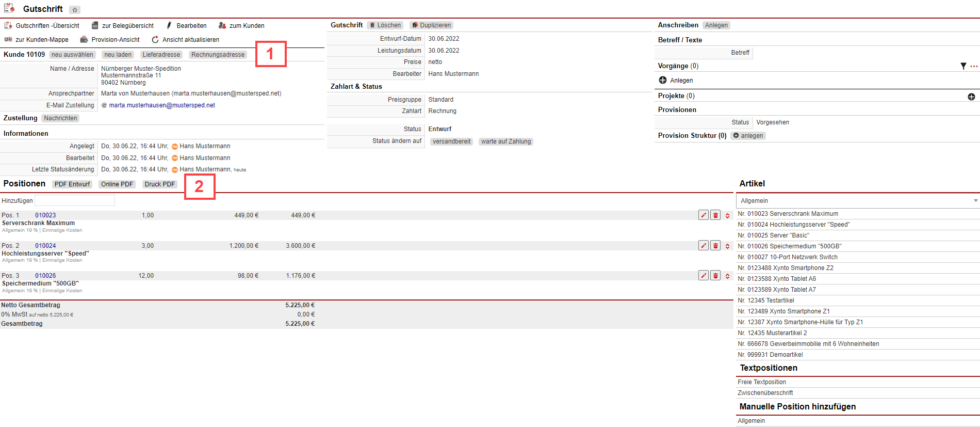
Task: Click the Hinzufügen input field
Action: coord(75,201)
